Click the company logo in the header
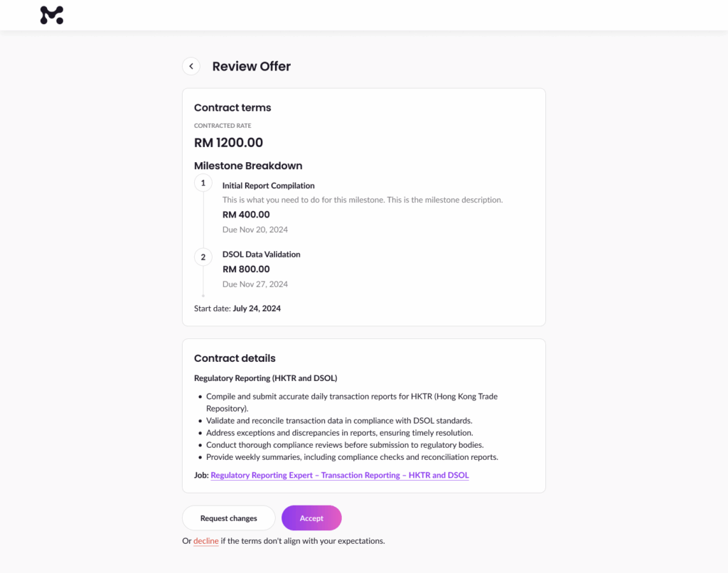Screen dimensions: 728x573 pos(52,15)
